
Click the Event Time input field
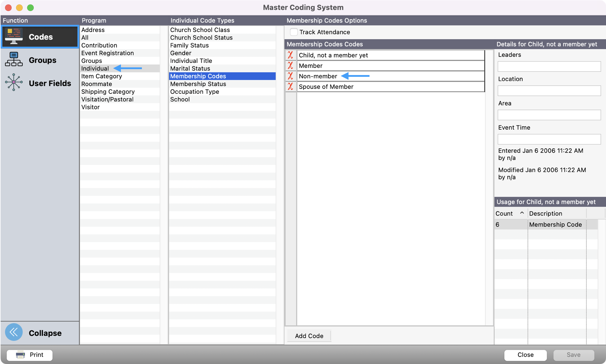pos(549,139)
